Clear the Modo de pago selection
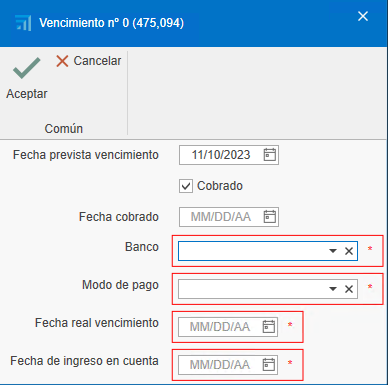The height and width of the screenshot is (386, 388). (x=349, y=289)
